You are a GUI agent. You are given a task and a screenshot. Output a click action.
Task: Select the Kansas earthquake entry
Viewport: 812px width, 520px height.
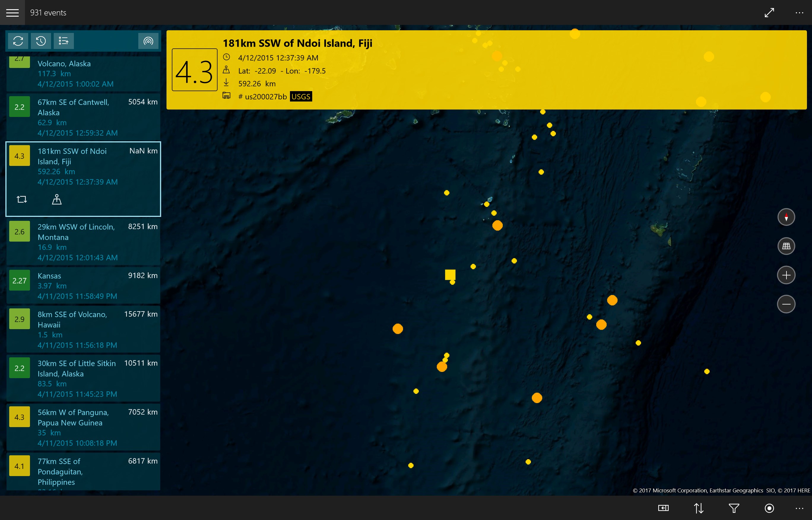click(x=83, y=285)
